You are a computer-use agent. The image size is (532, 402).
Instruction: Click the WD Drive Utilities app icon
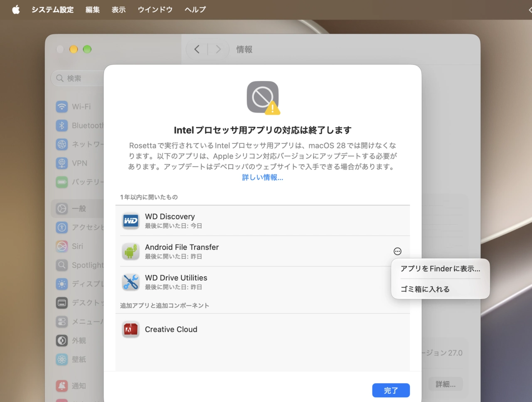[x=131, y=282]
